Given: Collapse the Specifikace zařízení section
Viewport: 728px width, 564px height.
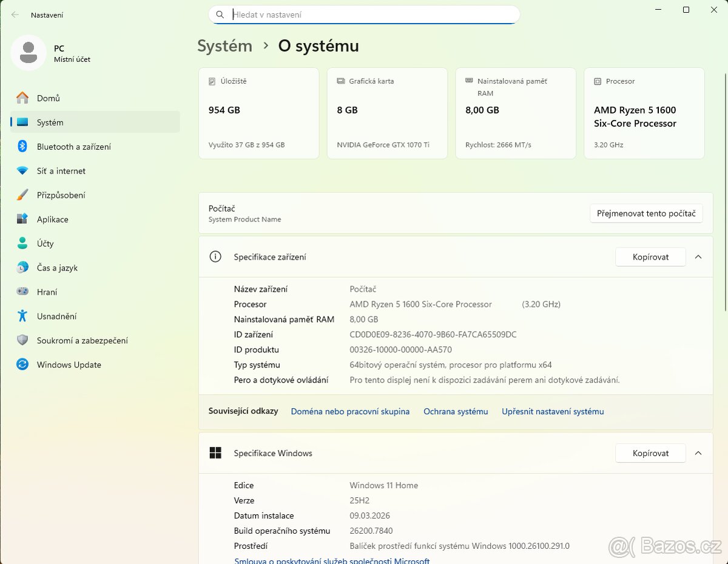Looking at the screenshot, I should pos(698,257).
